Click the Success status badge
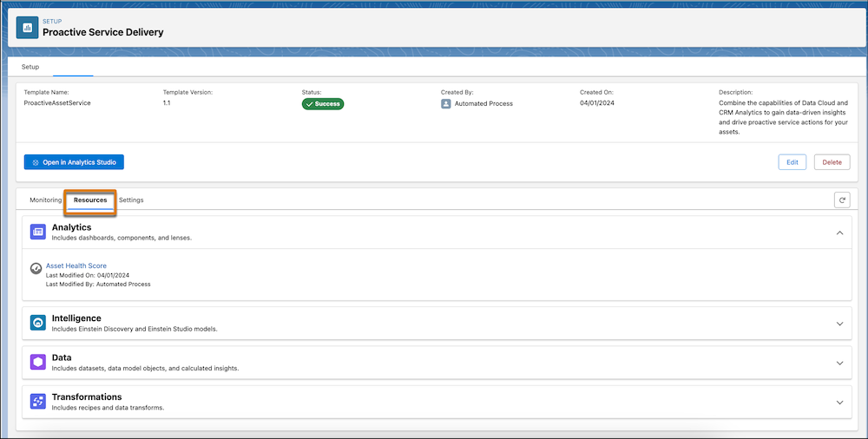 [323, 104]
